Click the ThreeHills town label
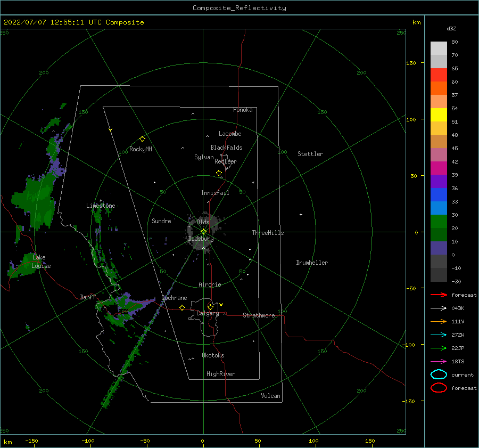Viewport: 479px width, 448px height. click(x=268, y=233)
